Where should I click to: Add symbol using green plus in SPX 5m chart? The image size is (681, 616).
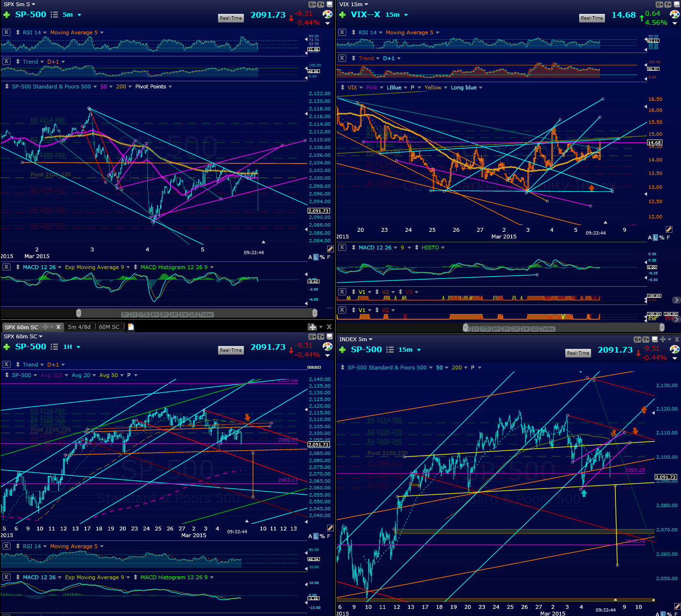click(x=7, y=15)
